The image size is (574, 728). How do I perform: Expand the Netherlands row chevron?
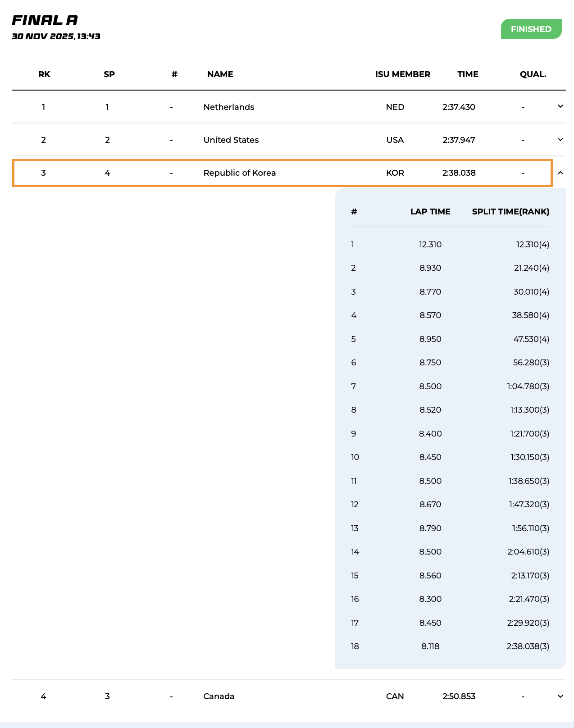[560, 106]
